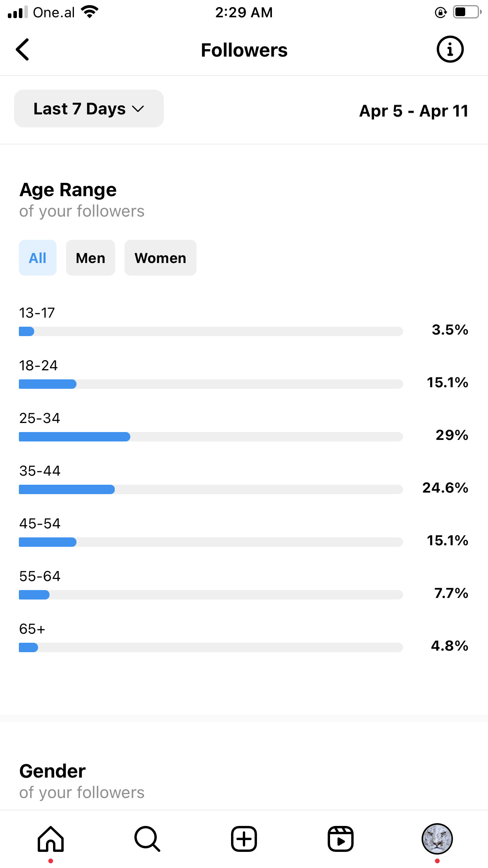Viewport: 488px width, 868px height.
Task: Select the 18-24 percentage value 15.1%
Action: (448, 383)
